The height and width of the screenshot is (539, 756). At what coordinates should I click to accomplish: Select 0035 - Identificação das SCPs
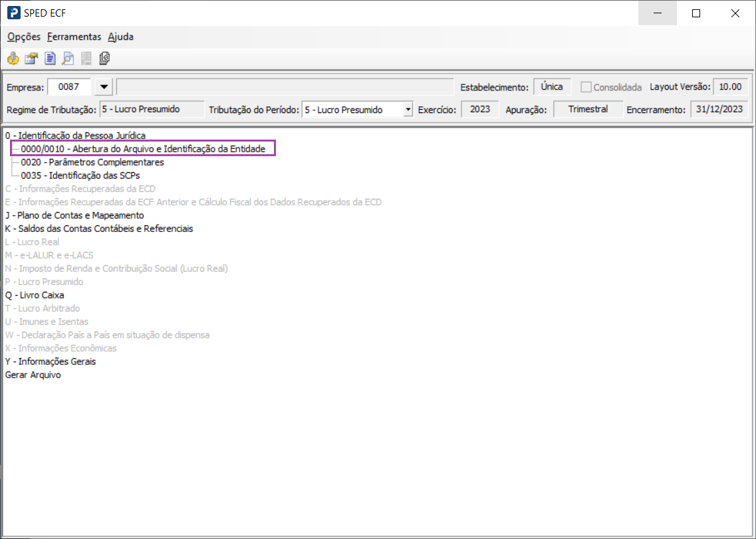pos(80,175)
